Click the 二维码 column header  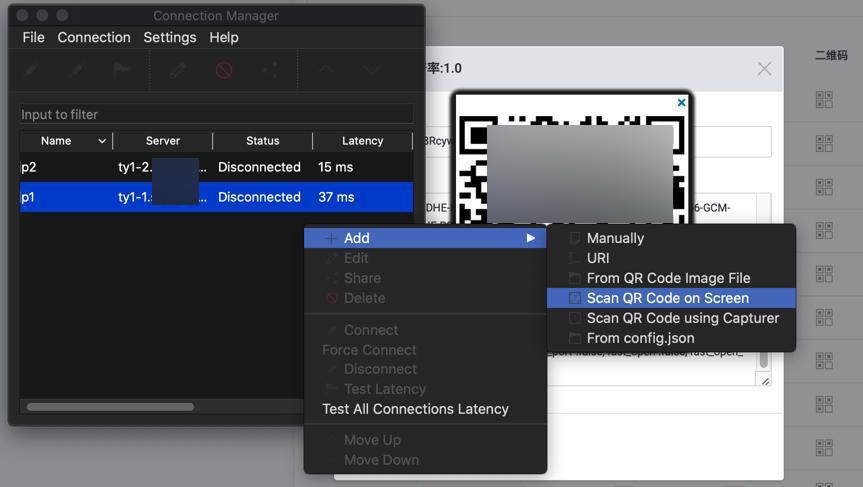pyautogui.click(x=831, y=55)
